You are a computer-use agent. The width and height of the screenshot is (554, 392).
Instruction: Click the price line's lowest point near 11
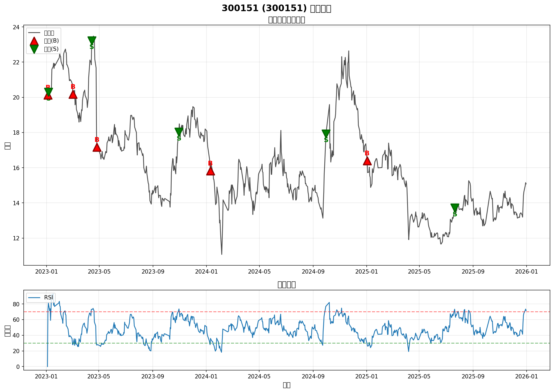(222, 254)
